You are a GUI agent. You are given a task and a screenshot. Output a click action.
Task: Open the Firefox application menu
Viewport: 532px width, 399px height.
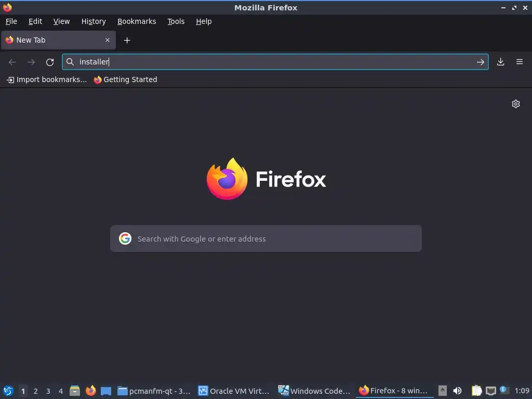pyautogui.click(x=520, y=62)
